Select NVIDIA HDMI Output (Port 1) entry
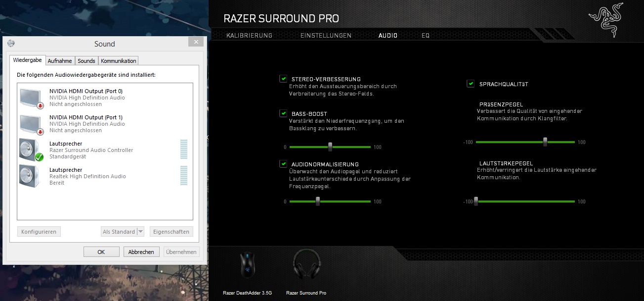The height and width of the screenshot is (301, 644). coord(105,124)
